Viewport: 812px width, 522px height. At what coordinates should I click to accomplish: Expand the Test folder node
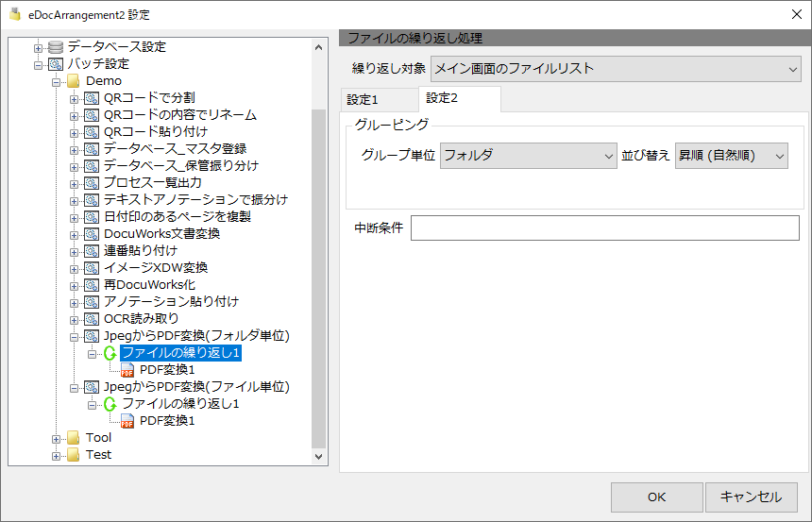(x=56, y=456)
